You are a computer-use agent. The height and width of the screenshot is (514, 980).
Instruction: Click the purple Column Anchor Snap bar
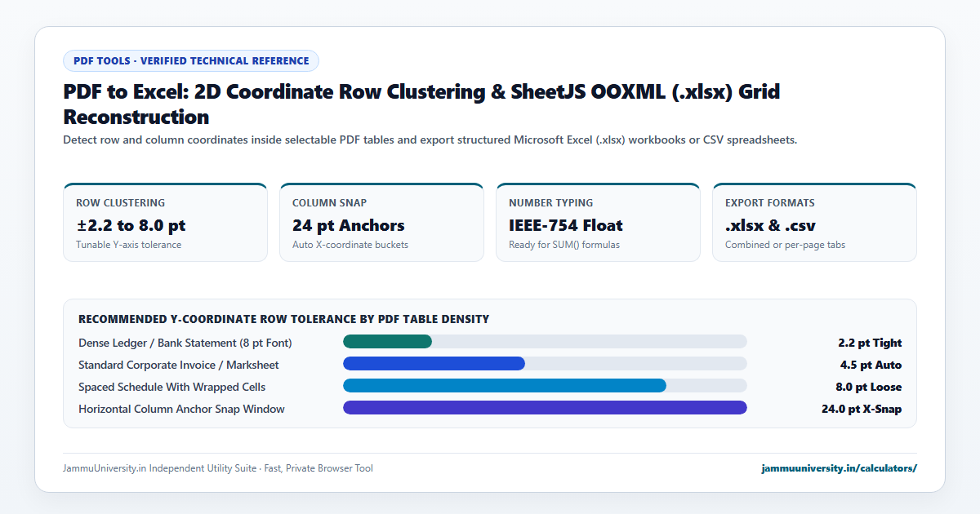pos(545,408)
